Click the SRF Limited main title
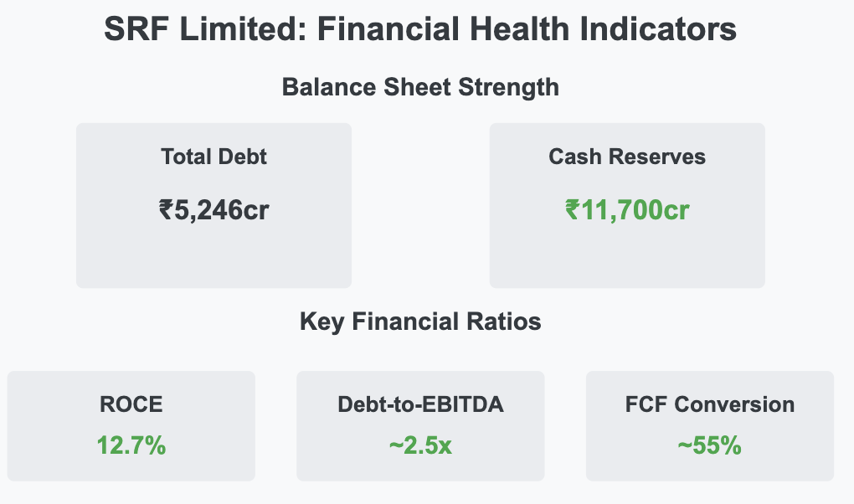Viewport: 854px width, 504px height. [420, 28]
